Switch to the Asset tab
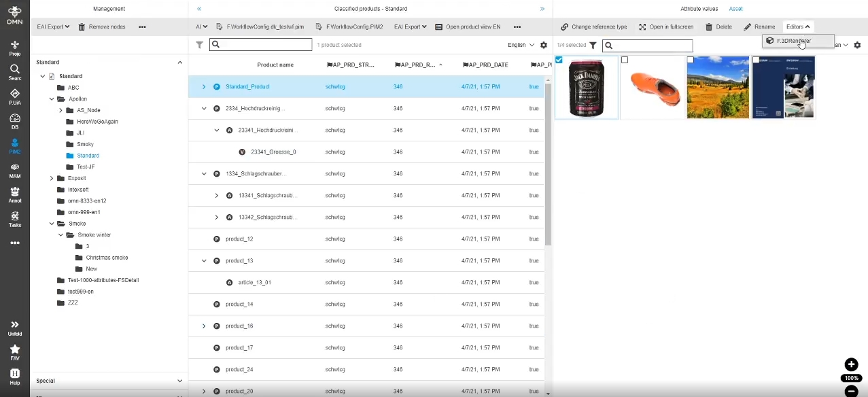 click(736, 9)
